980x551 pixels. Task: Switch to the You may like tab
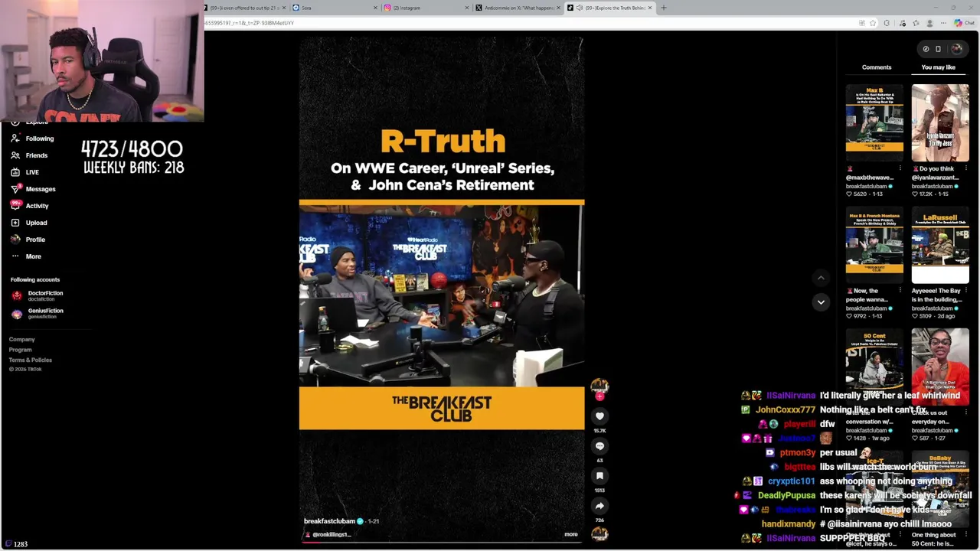939,67
